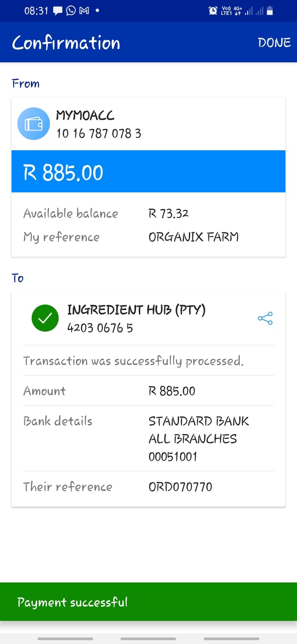Tap the Transaction was successfully processed message
The image size is (297, 644).
pos(133,361)
